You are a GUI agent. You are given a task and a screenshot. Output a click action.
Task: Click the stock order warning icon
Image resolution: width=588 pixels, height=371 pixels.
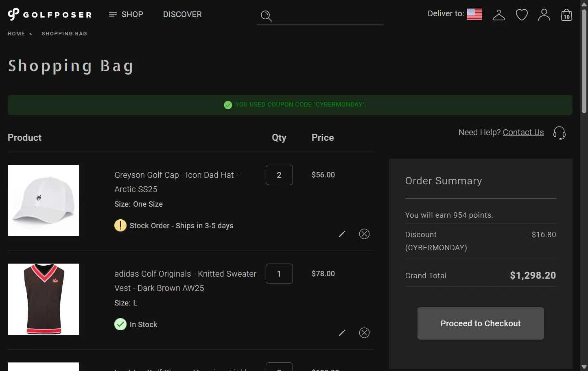point(120,225)
